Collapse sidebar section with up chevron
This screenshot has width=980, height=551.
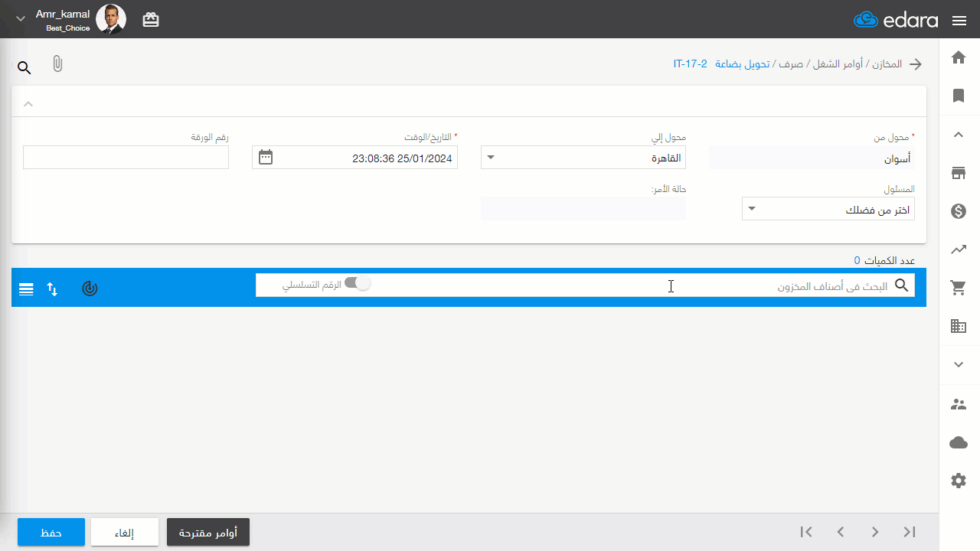pyautogui.click(x=959, y=135)
